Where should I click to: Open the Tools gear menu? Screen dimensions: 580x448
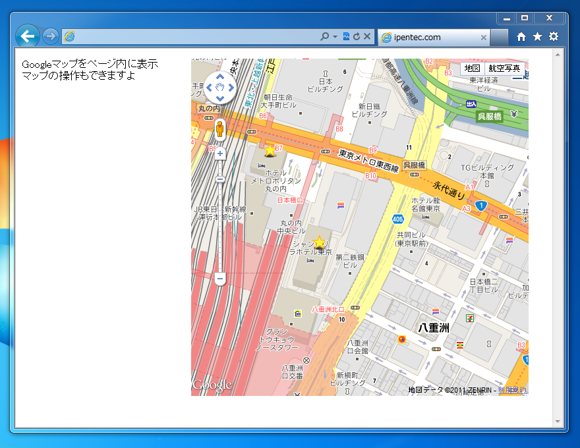553,36
